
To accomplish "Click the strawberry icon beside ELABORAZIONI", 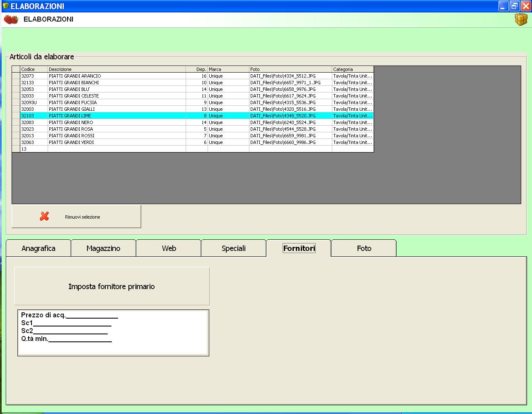I will [11, 19].
